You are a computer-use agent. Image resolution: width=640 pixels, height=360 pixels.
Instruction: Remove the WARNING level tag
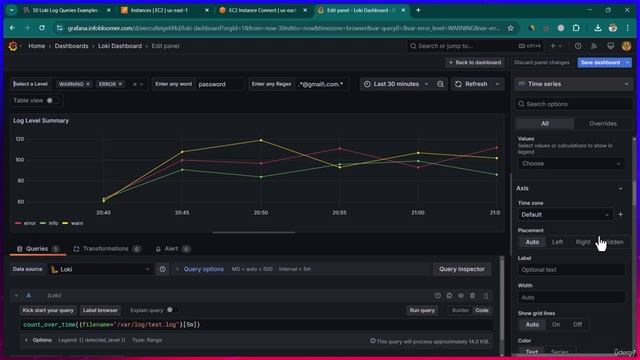88,84
